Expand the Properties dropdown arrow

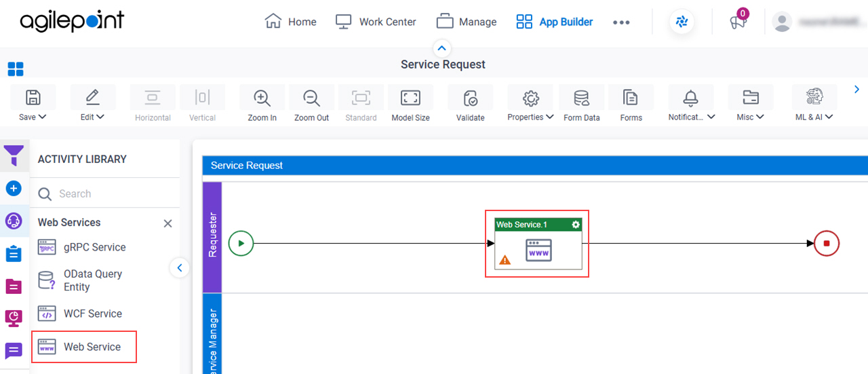point(549,117)
